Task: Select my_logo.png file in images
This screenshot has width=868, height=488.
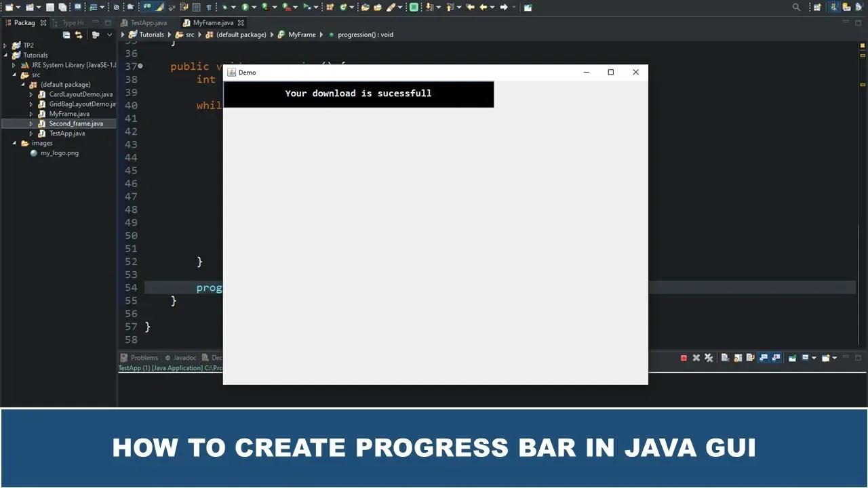Action: [x=60, y=153]
